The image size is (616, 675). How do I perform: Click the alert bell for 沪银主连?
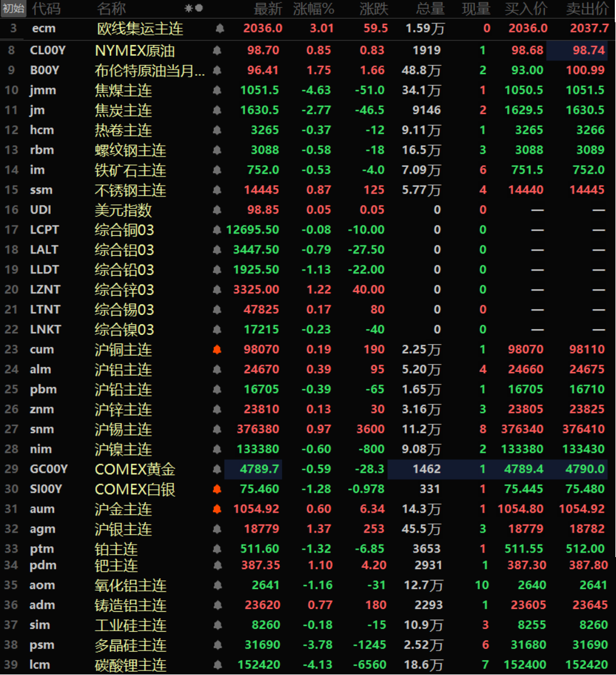(x=217, y=529)
